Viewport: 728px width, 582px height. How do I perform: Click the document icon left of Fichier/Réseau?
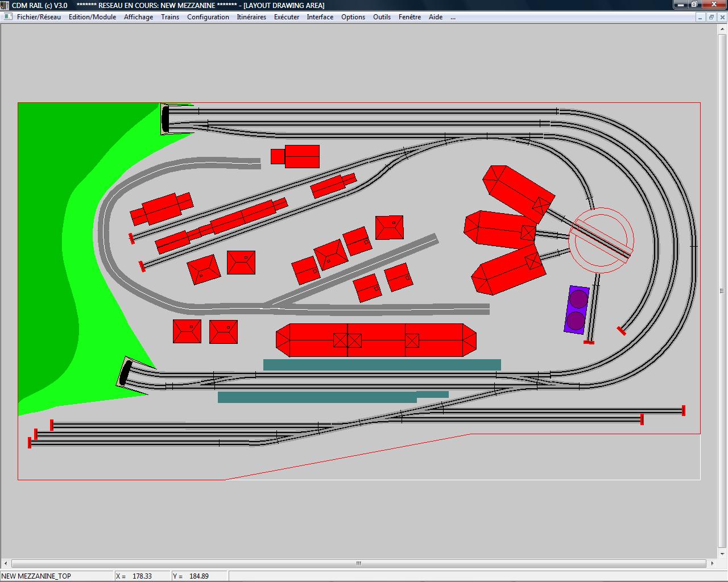7,16
